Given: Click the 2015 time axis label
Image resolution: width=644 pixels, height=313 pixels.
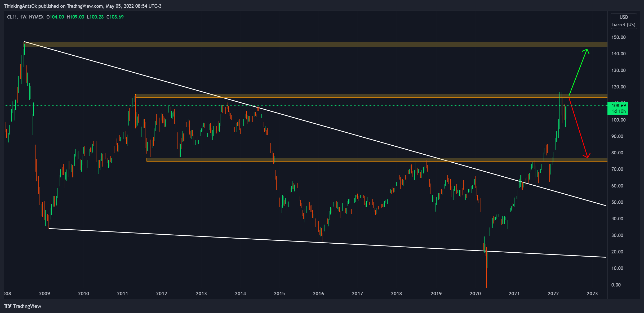Looking at the screenshot, I should pyautogui.click(x=279, y=294).
